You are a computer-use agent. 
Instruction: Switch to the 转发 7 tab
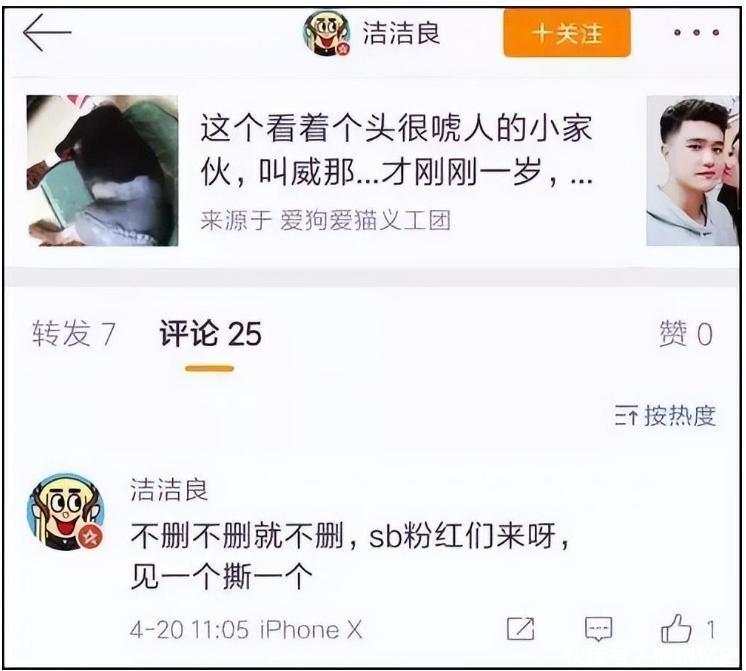pos(74,333)
